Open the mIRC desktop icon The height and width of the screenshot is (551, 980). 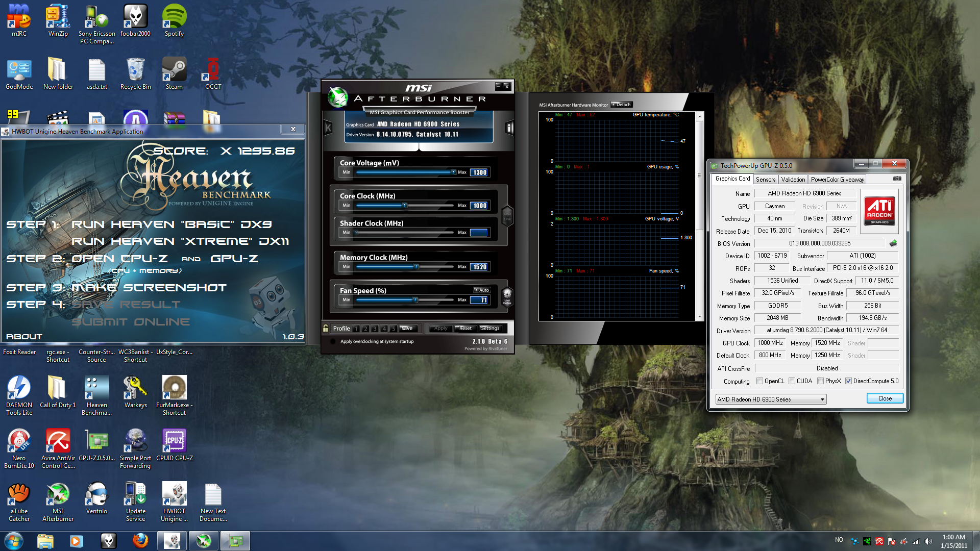[19, 20]
